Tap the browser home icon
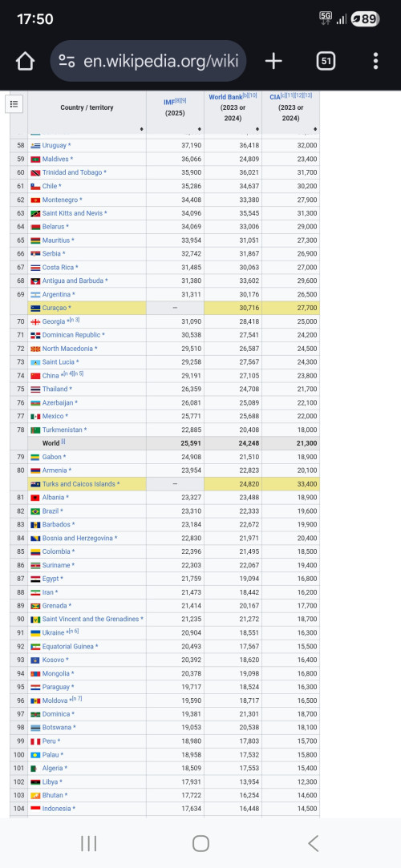Viewport: 401px width, 868px height. [25, 61]
